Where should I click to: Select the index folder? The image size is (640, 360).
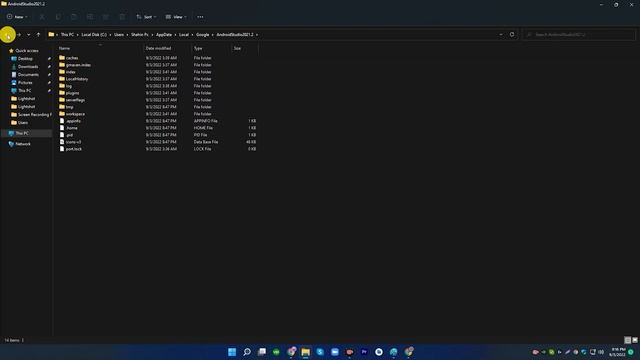click(71, 72)
